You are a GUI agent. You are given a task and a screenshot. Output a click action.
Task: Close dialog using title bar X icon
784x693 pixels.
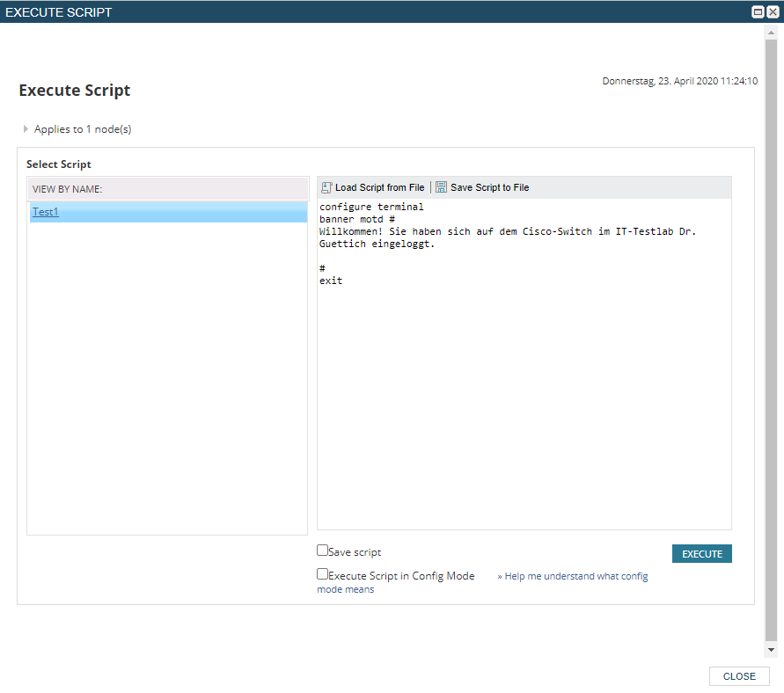pyautogui.click(x=773, y=12)
